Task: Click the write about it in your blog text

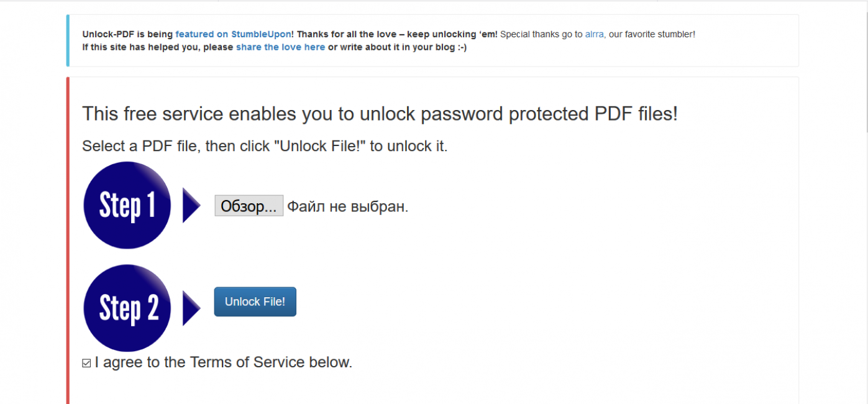Action: 397,47
